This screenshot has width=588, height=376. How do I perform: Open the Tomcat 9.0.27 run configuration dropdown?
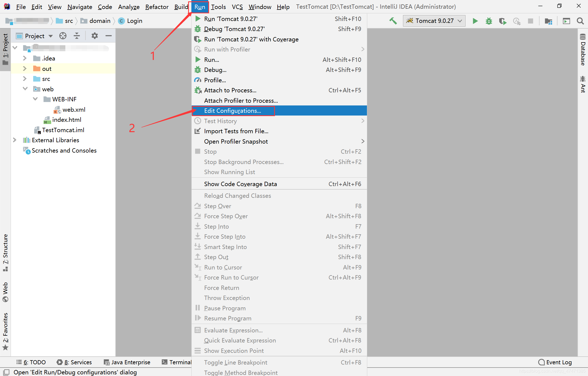pos(434,21)
